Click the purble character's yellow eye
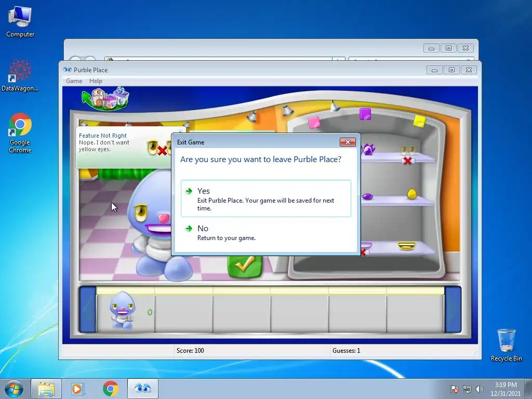This screenshot has width=532, height=399. [x=141, y=212]
